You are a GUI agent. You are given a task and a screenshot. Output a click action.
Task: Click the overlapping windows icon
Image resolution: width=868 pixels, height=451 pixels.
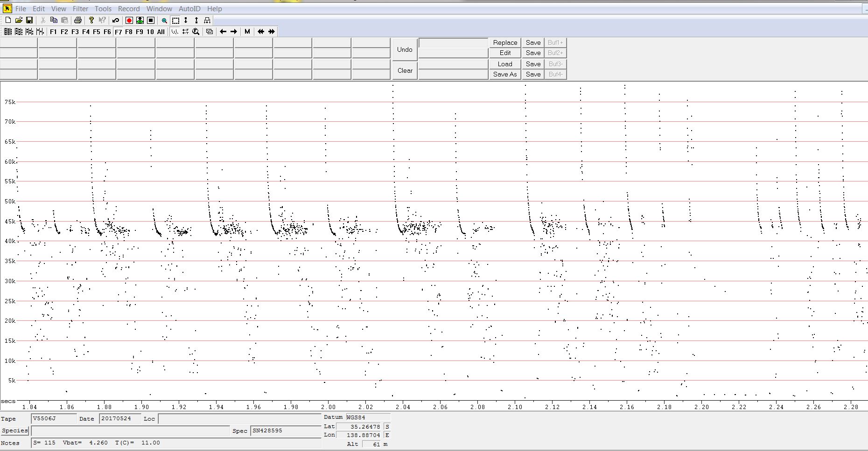click(210, 32)
